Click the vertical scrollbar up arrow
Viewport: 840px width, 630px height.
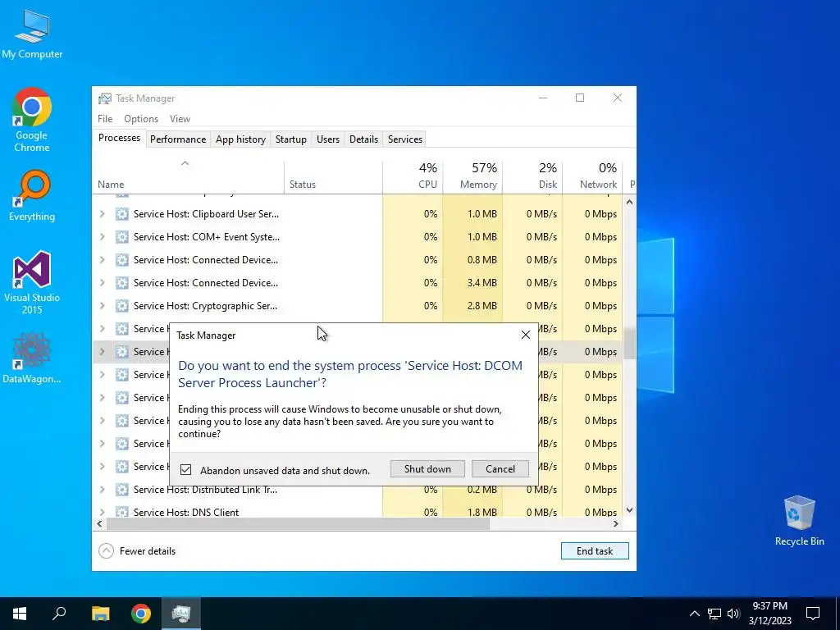coord(629,202)
